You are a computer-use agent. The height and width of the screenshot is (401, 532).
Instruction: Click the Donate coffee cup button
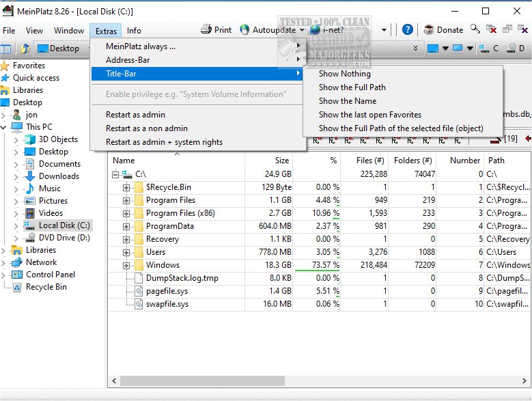pyautogui.click(x=443, y=30)
